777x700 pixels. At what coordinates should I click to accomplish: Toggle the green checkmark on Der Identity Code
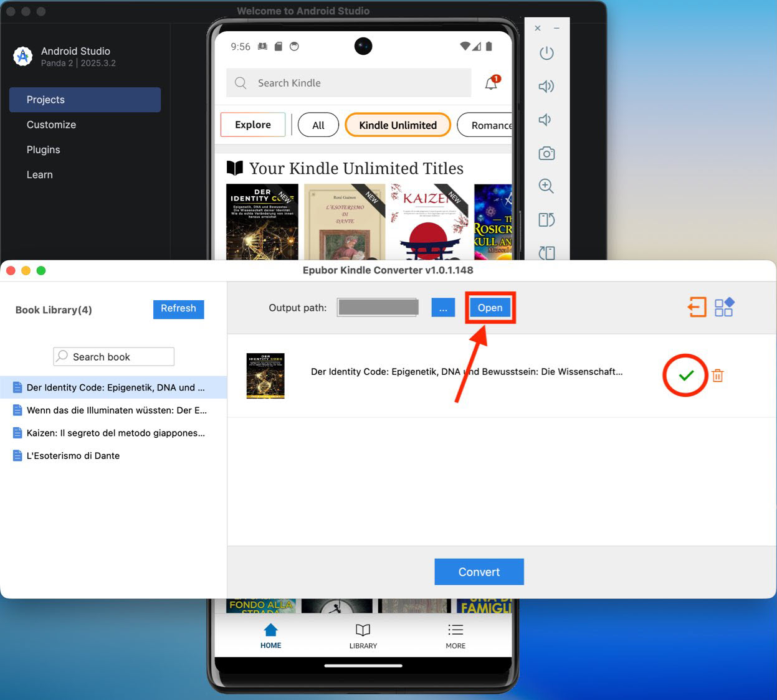click(x=685, y=375)
